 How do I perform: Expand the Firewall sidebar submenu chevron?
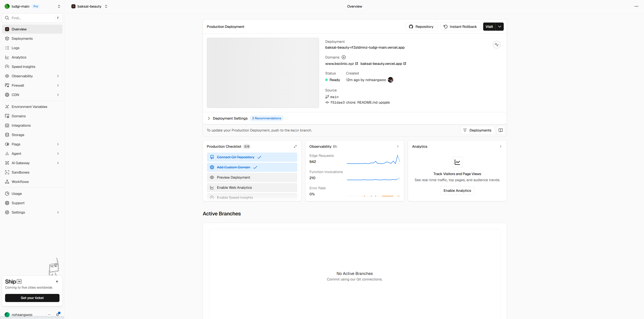click(x=58, y=85)
